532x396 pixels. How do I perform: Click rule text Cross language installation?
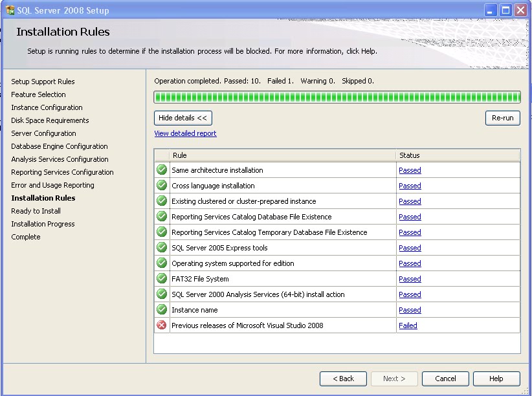pos(213,186)
